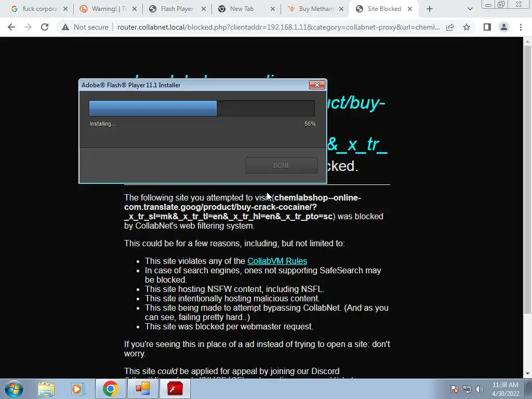Close the Warning! tab
Viewport: 532px width, 399px height.
point(135,9)
